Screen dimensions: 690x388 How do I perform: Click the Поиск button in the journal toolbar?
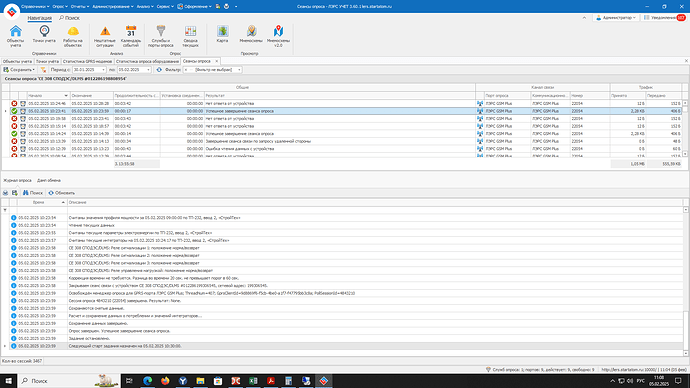click(x=33, y=193)
